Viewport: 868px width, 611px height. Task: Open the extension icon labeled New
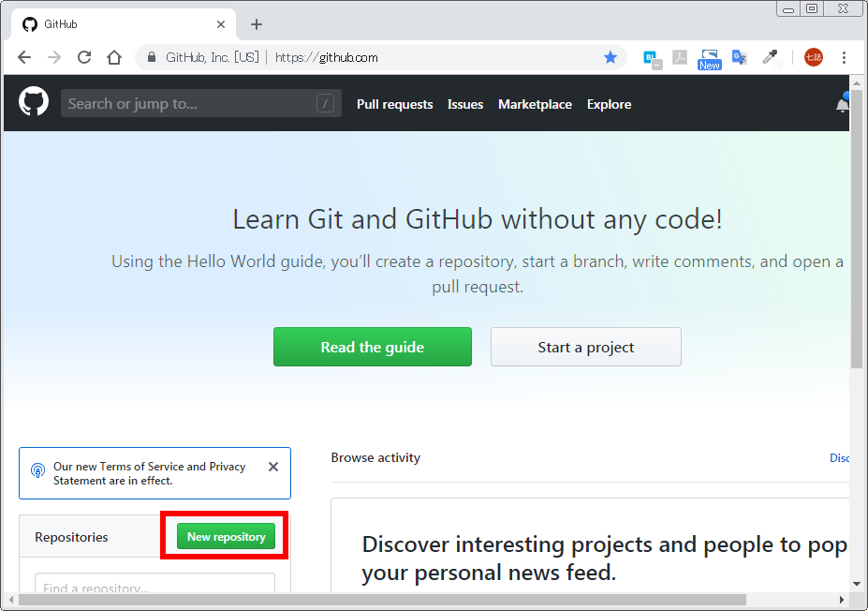[709, 59]
